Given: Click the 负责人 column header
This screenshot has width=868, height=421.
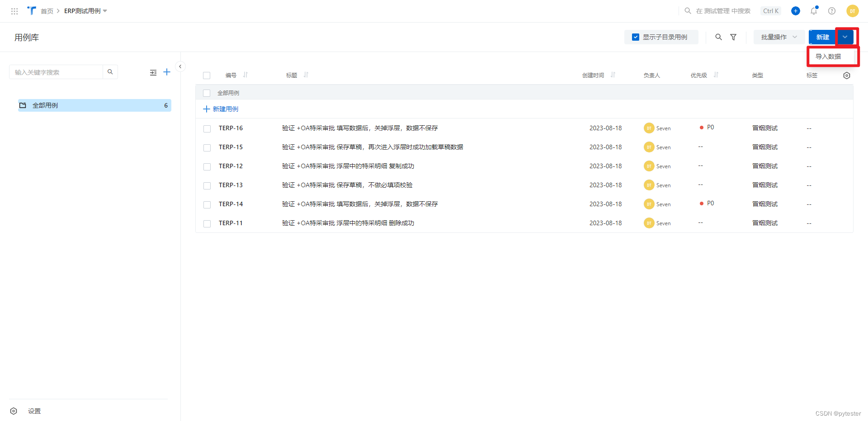Looking at the screenshot, I should tap(652, 76).
